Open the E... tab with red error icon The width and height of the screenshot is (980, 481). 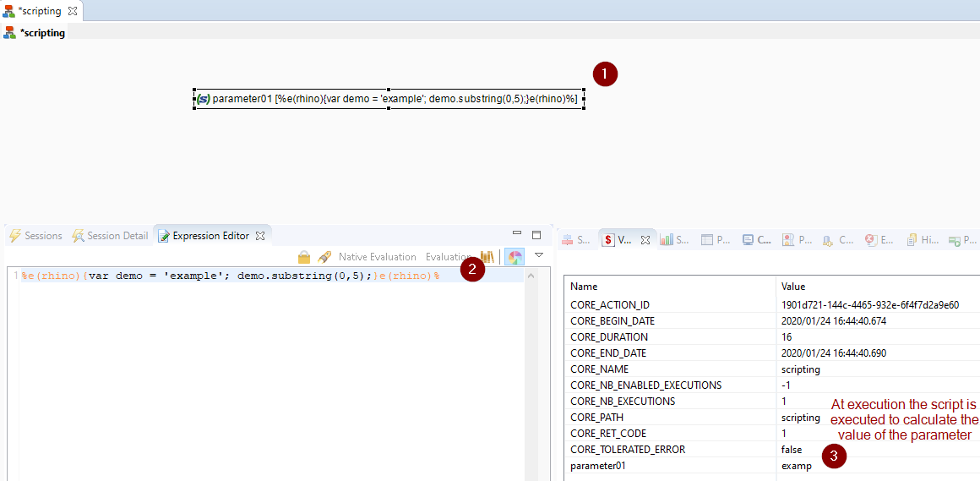coord(879,239)
